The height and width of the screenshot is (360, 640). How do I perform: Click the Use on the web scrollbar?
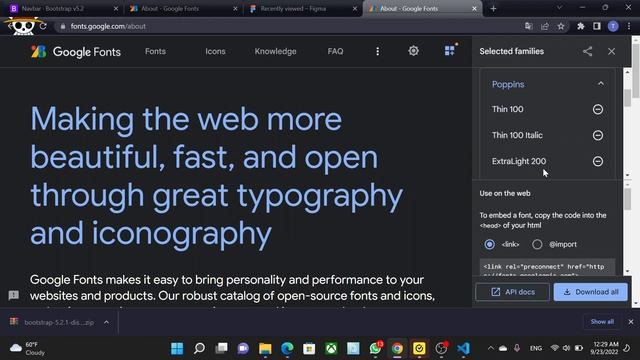click(628, 199)
